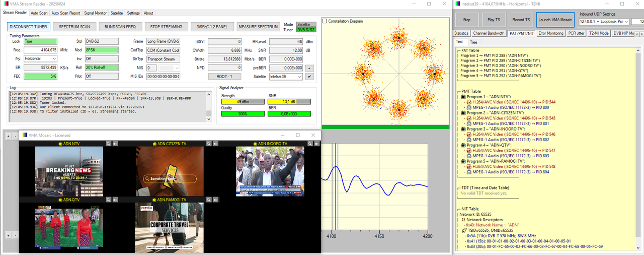Open the DiSEqC-1.2 PANEL

click(x=212, y=26)
